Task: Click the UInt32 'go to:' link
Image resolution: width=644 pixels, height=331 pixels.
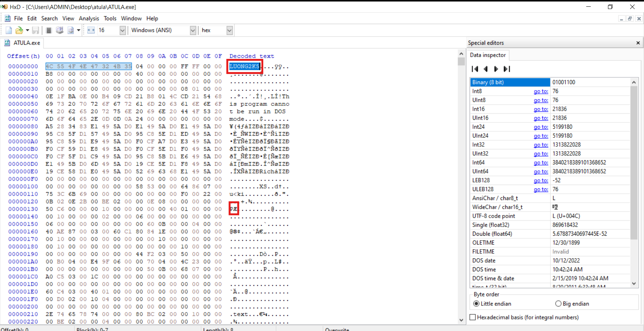Action: pyautogui.click(x=540, y=154)
